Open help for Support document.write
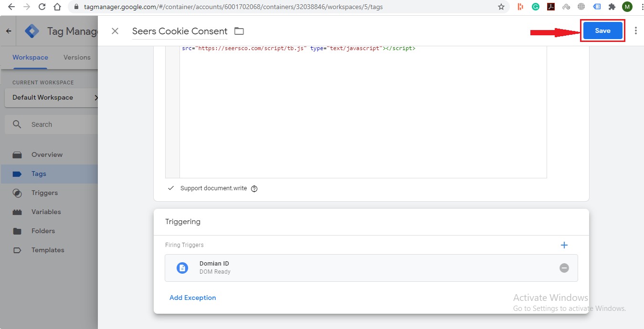The width and height of the screenshot is (644, 329). pyautogui.click(x=254, y=188)
